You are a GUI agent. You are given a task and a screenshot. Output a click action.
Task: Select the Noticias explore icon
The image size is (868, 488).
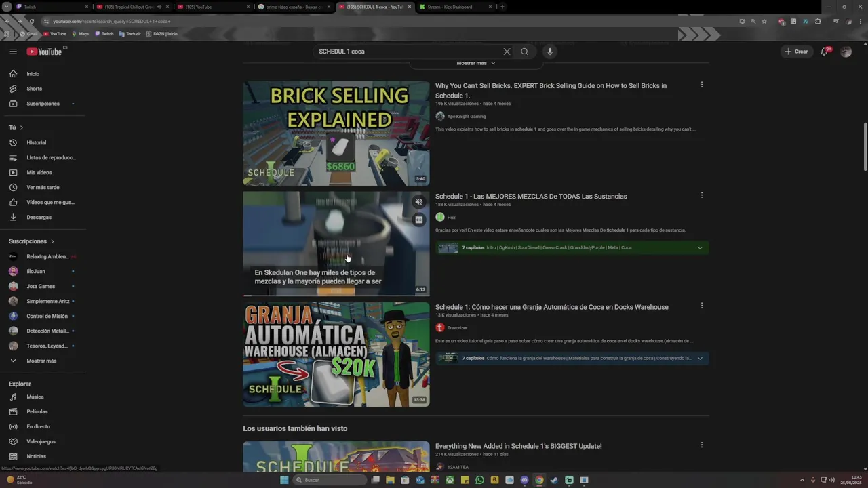tap(13, 457)
